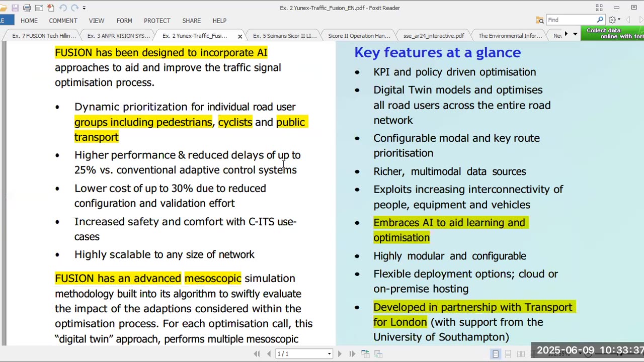Undo the last action

click(63, 8)
